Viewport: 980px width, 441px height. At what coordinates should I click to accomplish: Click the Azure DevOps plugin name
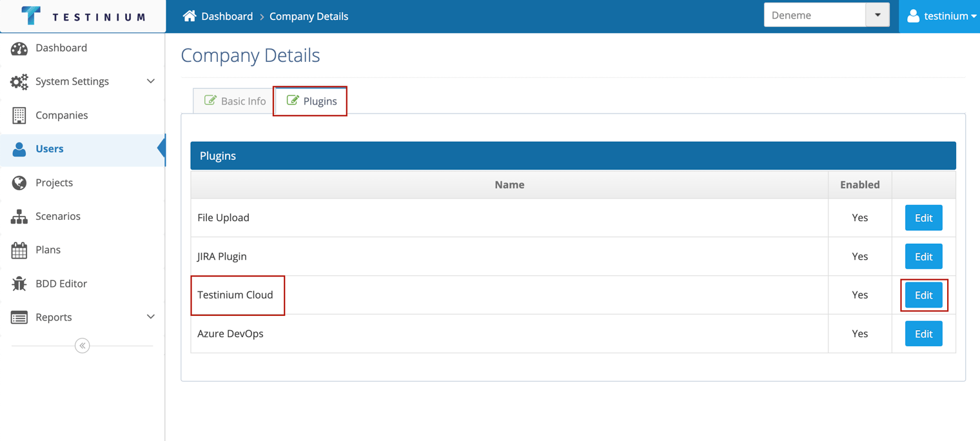pos(230,333)
